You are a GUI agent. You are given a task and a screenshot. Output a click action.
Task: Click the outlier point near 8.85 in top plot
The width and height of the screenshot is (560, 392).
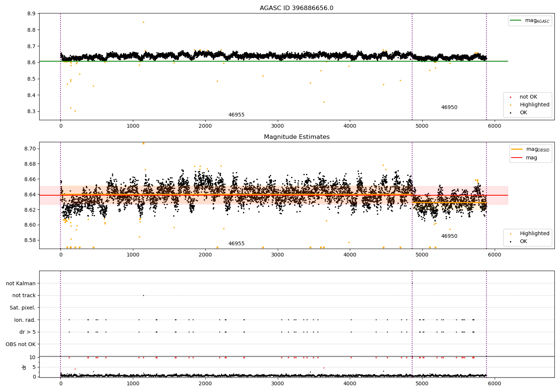coord(143,22)
